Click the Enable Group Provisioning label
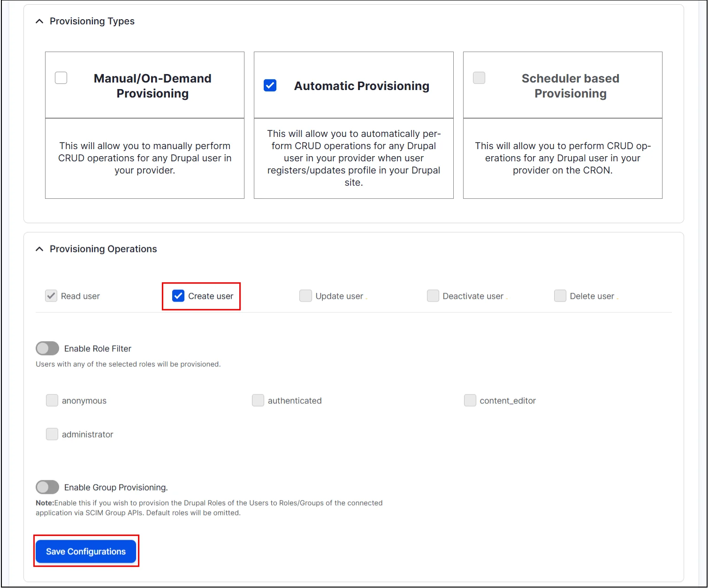This screenshot has width=709, height=588. click(x=116, y=488)
